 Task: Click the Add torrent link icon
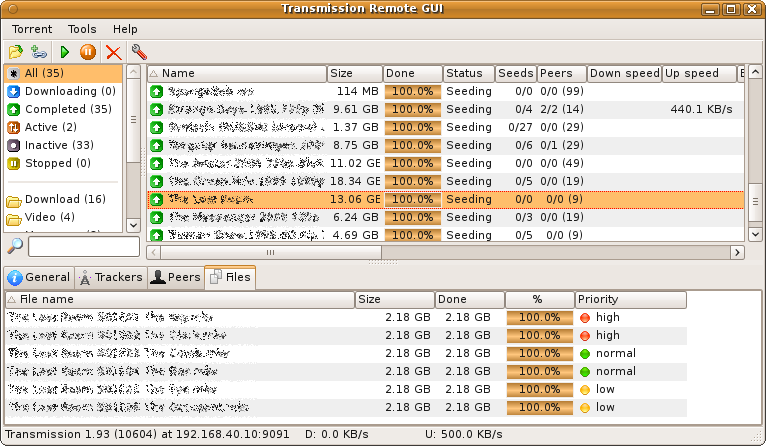(x=39, y=52)
